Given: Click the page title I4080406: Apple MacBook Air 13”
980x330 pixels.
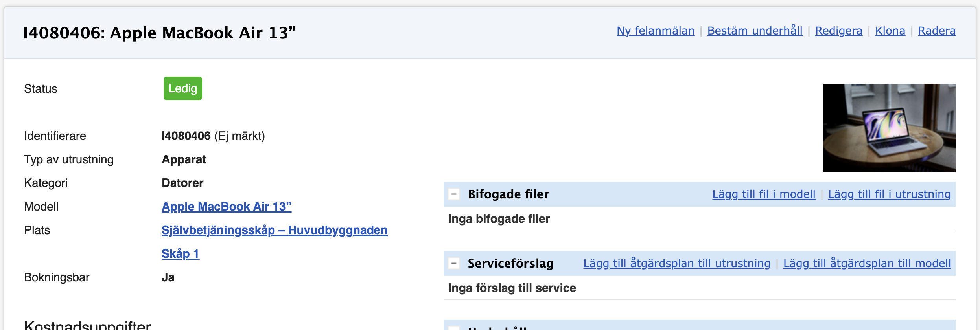Looking at the screenshot, I should [x=159, y=33].
